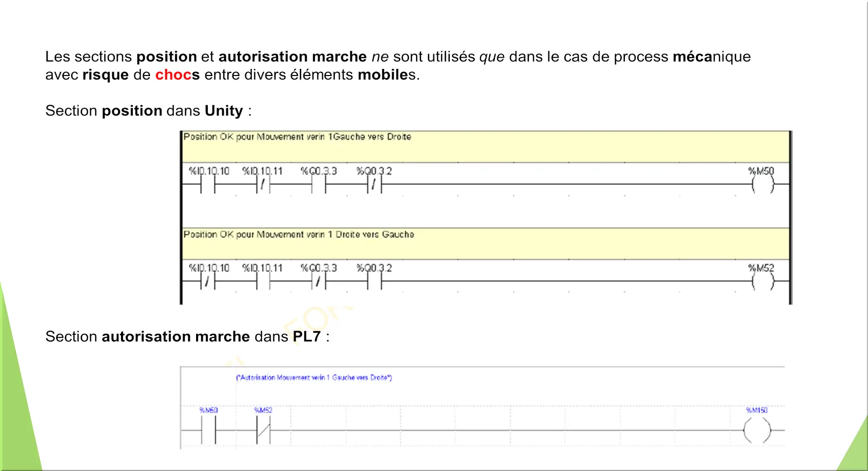This screenshot has width=868, height=471.
Task: Click the word 'mécanique' in first paragraph
Action: click(x=712, y=57)
